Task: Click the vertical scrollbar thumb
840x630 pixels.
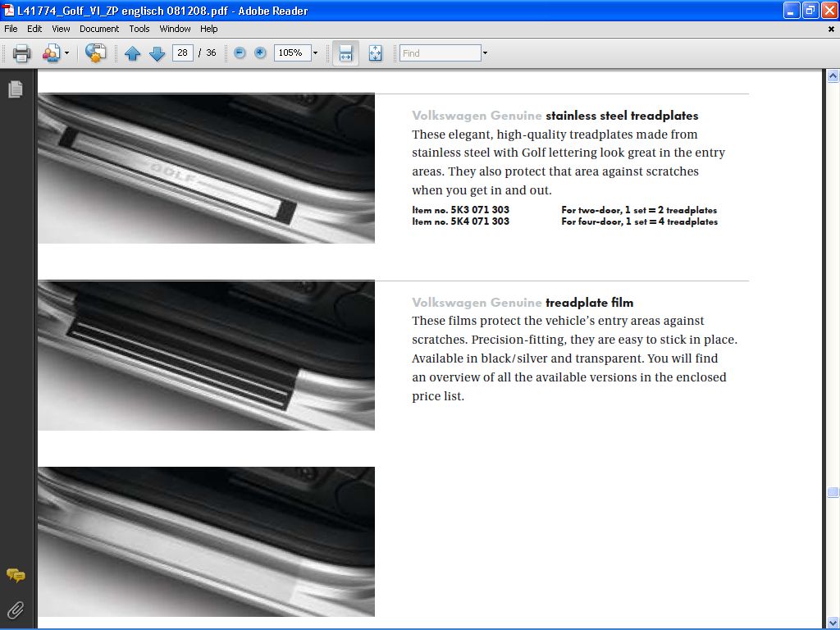Action: pyautogui.click(x=833, y=492)
